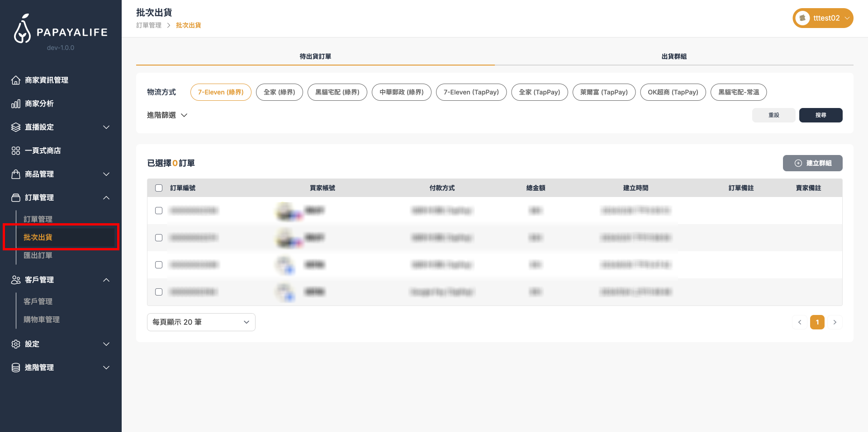Viewport: 868px width, 432px height.
Task: Open the 每頁顯示 20 筆 dropdown
Action: pos(201,322)
